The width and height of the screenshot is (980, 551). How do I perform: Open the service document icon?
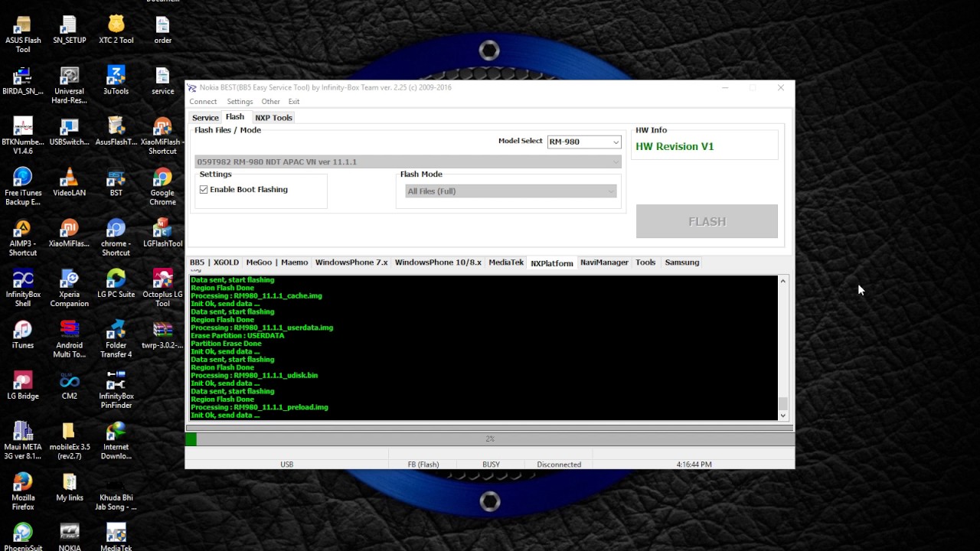click(162, 80)
